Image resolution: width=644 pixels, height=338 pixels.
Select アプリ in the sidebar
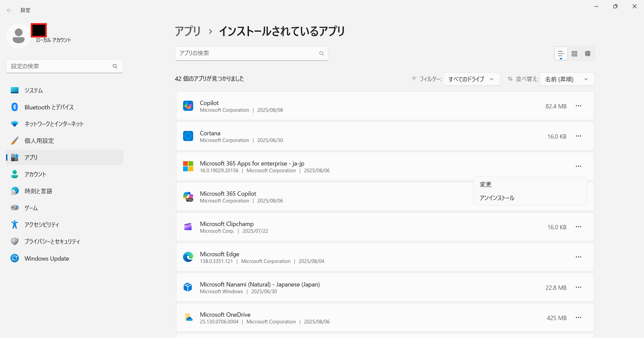[x=65, y=157]
